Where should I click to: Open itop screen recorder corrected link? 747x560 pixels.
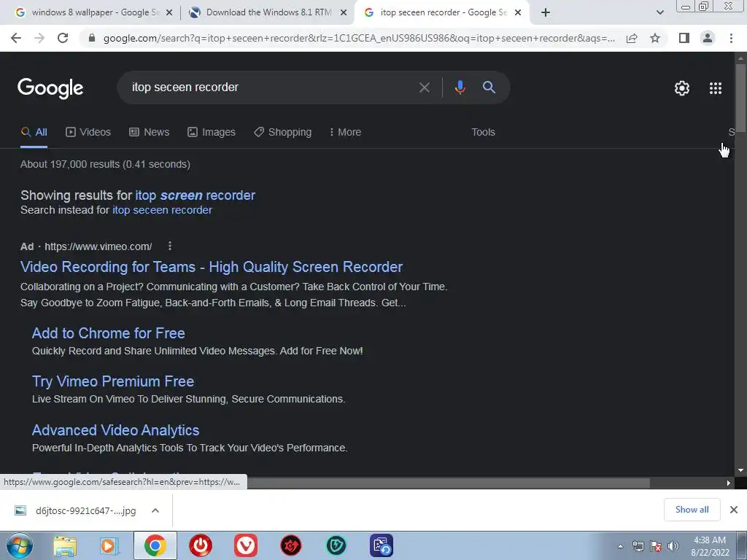pyautogui.click(x=196, y=195)
